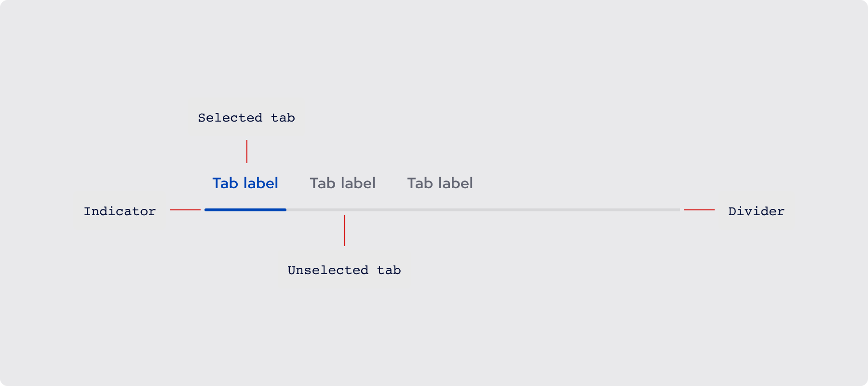
Task: Select the blue active Tab label
Action: click(x=245, y=183)
